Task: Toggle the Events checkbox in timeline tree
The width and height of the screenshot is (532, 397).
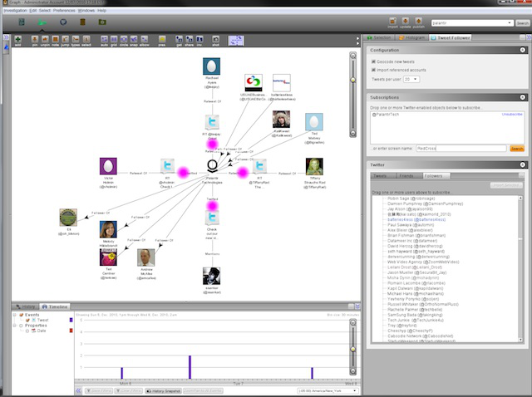Action: pyautogui.click(x=21, y=315)
